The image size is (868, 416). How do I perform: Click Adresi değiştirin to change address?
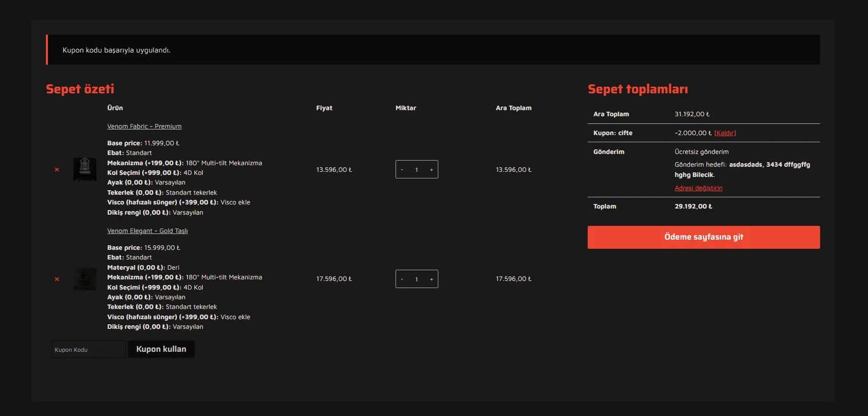(x=698, y=188)
